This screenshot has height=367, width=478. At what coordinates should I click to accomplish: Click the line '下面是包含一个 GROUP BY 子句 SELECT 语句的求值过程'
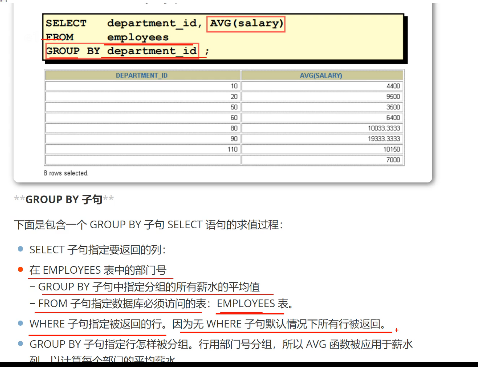(x=148, y=224)
